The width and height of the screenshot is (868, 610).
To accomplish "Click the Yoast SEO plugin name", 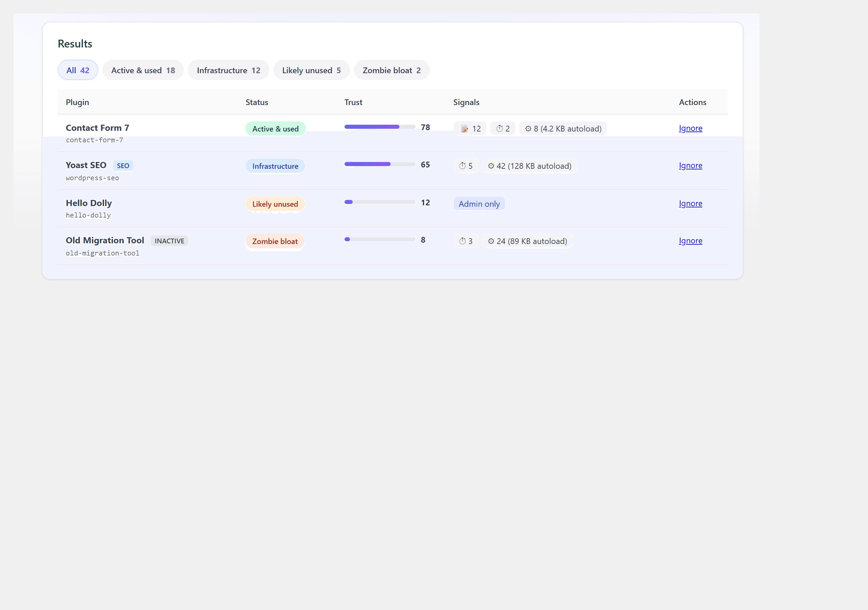I will pos(86,165).
